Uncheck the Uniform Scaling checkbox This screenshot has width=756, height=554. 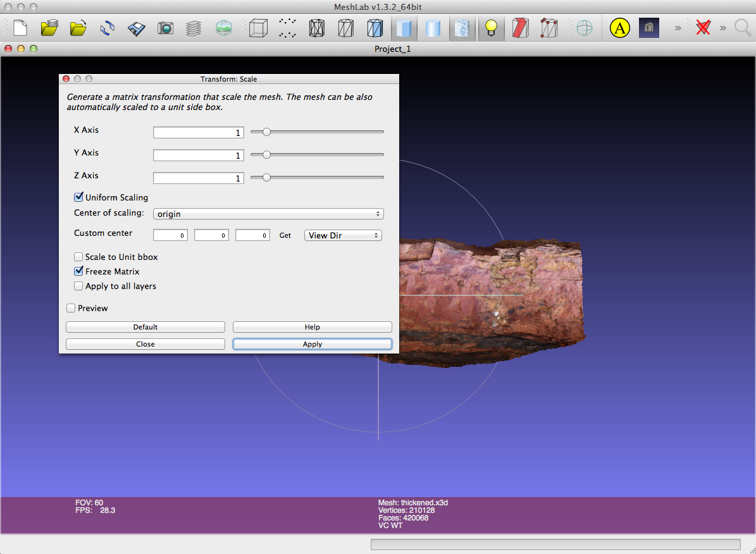[79, 197]
